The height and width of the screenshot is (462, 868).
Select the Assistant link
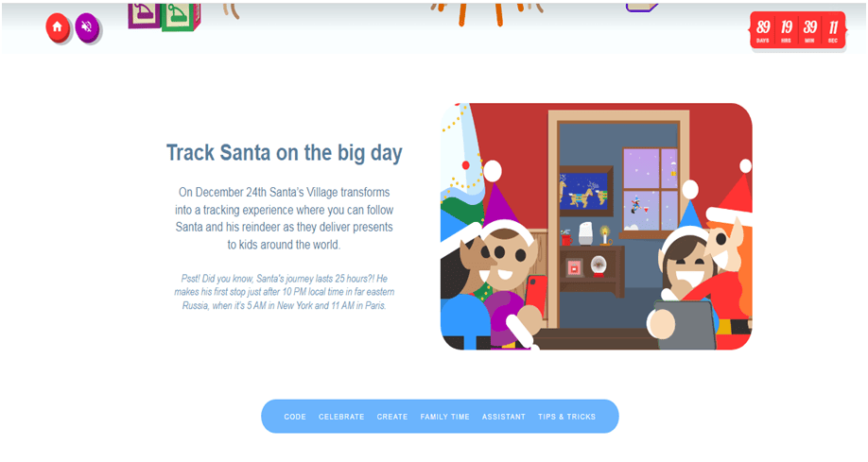pos(504,417)
